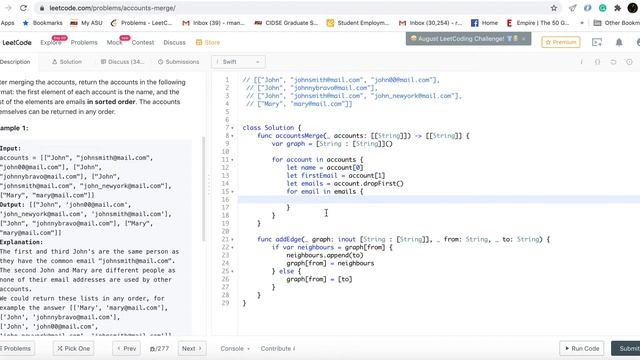Open the CIDSE Graduate bookmark

pyautogui.click(x=286, y=23)
